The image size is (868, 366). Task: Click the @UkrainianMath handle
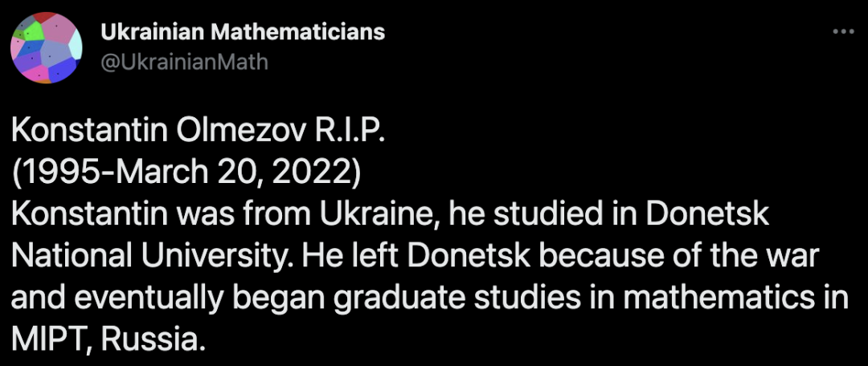(x=185, y=61)
